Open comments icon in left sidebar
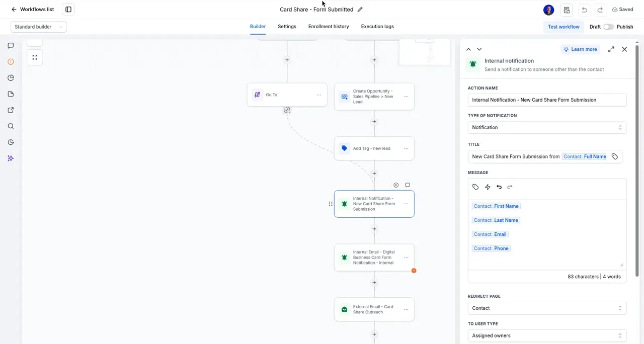Viewport: 644px width, 344px height. [11, 46]
